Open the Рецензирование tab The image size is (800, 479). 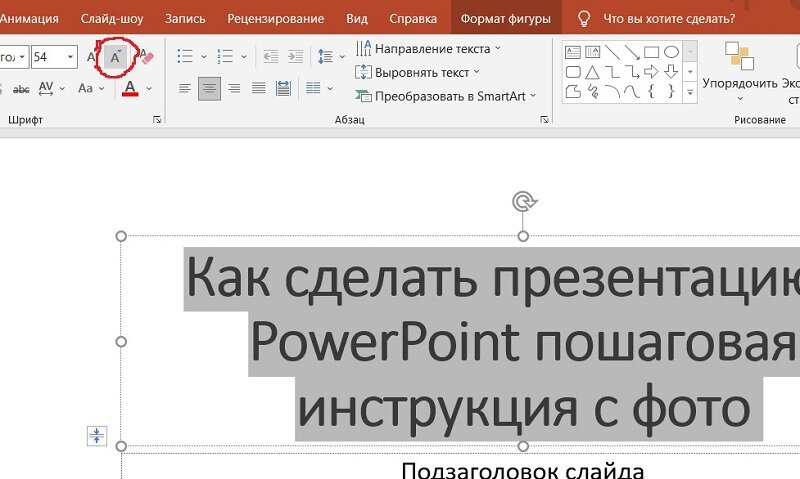tap(276, 19)
